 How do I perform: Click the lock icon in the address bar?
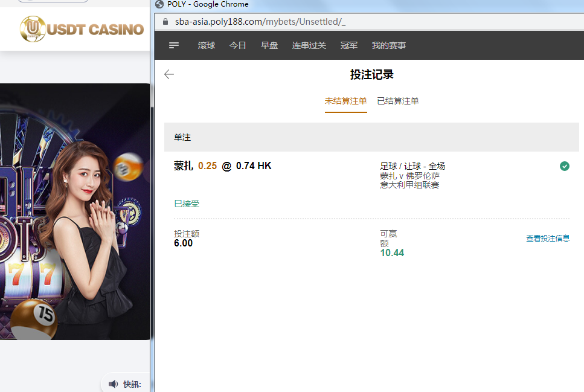click(x=165, y=22)
